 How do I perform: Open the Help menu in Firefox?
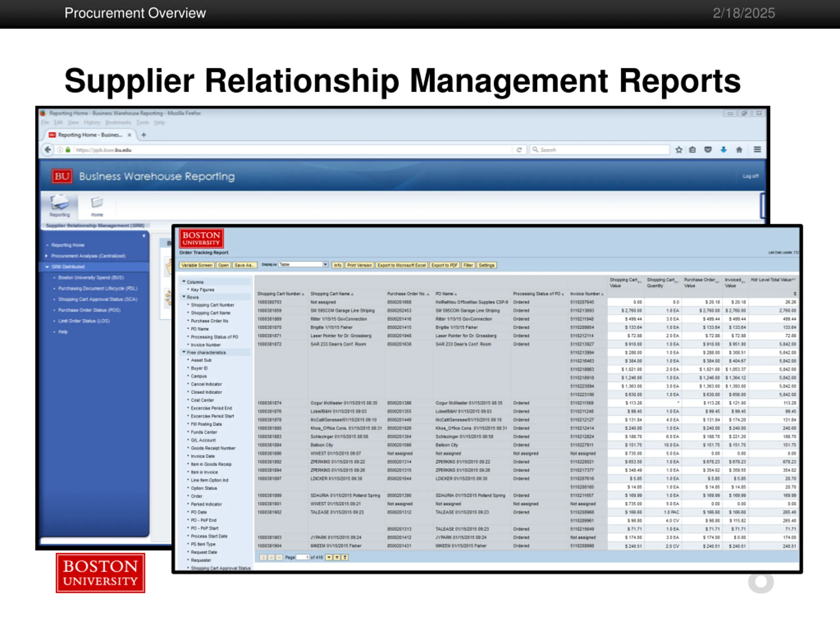point(159,122)
